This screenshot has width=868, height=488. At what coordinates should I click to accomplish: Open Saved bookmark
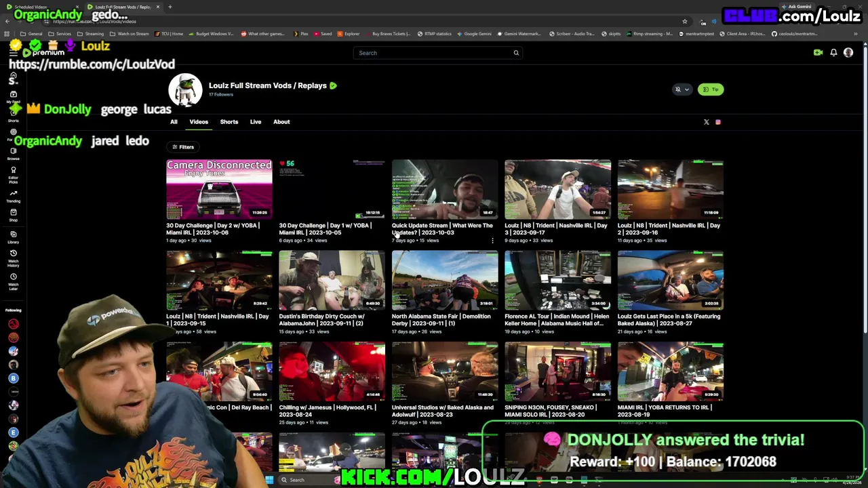[323, 34]
